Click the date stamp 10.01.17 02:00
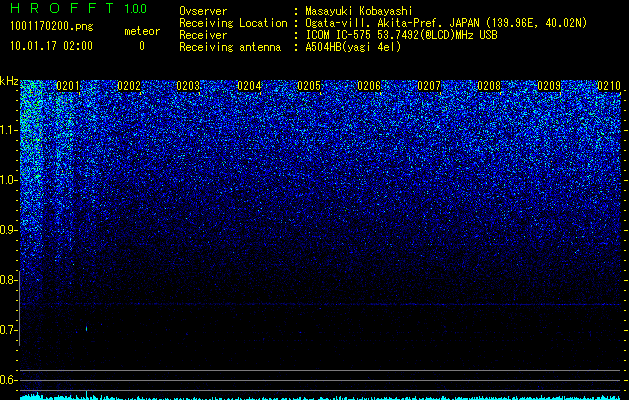The image size is (629, 400). pos(51,46)
